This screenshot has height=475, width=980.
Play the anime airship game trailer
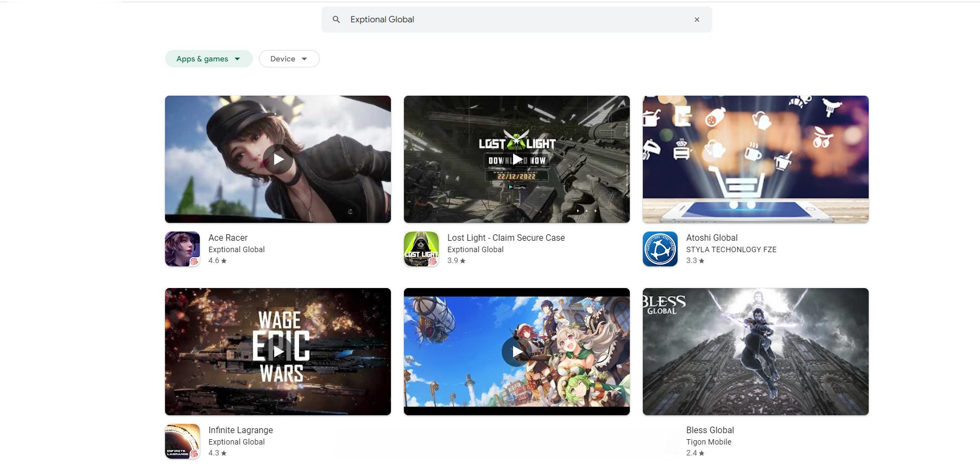pyautogui.click(x=517, y=352)
